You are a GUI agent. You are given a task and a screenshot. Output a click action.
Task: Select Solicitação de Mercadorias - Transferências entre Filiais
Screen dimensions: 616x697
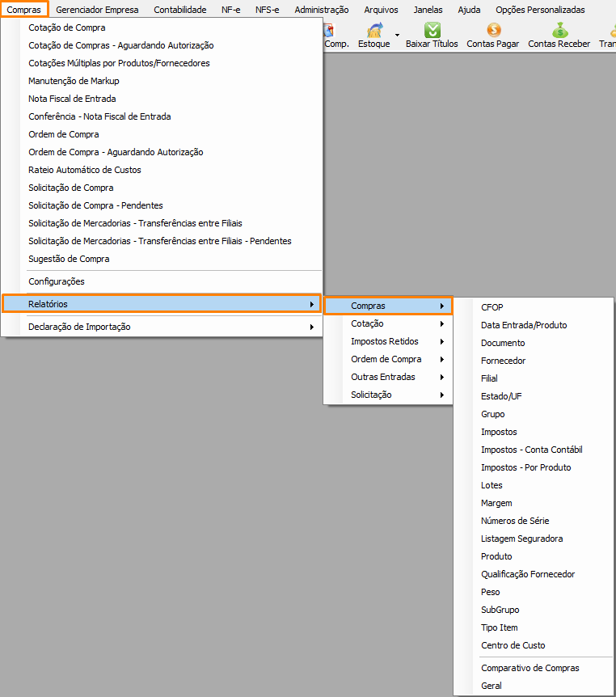click(162, 223)
